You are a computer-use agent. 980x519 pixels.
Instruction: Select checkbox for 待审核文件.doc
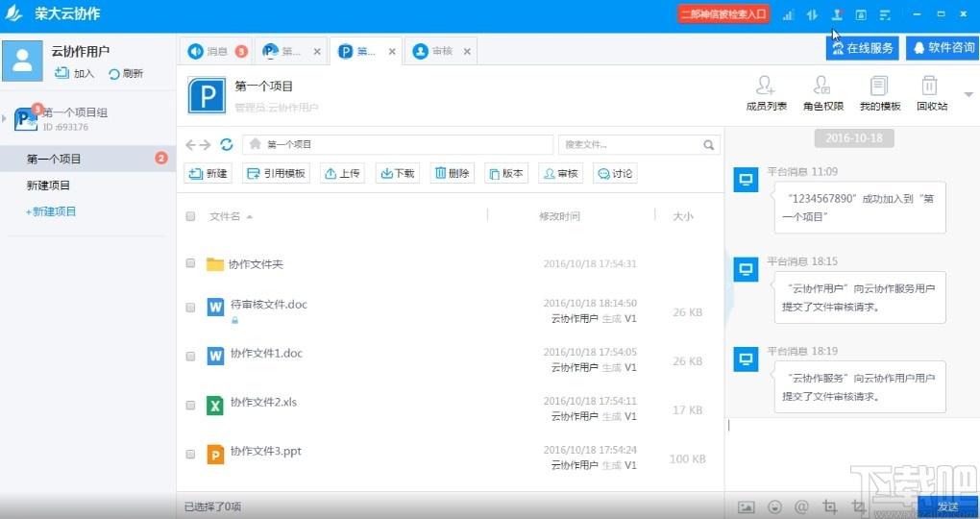point(190,308)
